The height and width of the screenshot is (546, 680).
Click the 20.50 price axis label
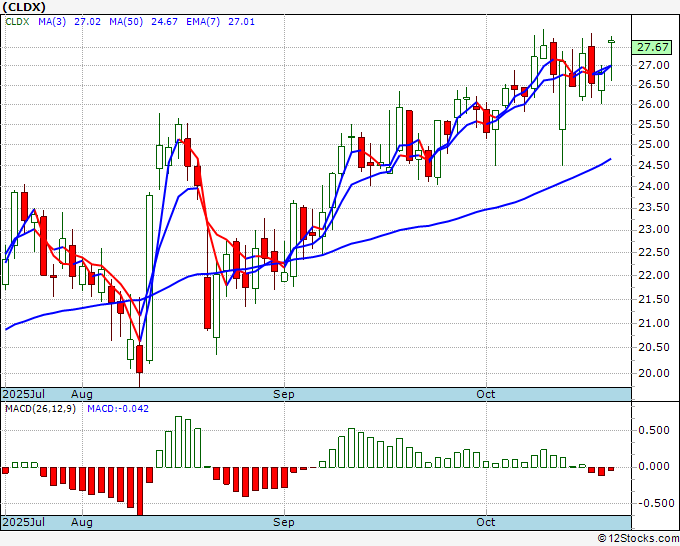click(x=654, y=347)
